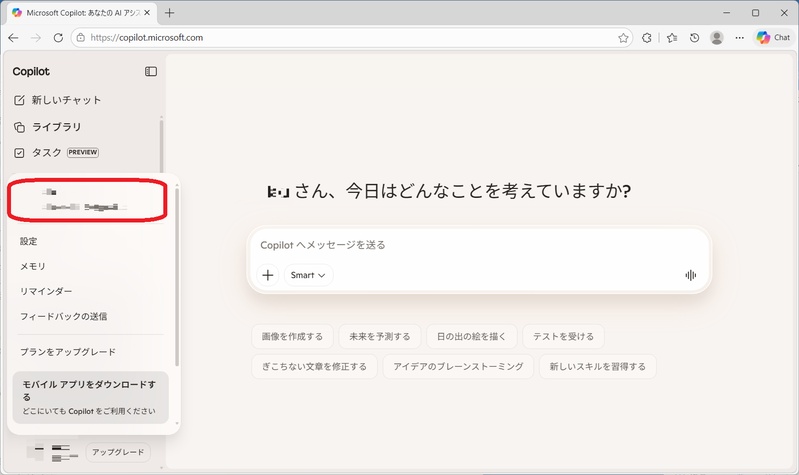
Task: Choose the テストを受ける suggestion chip
Action: (x=564, y=336)
